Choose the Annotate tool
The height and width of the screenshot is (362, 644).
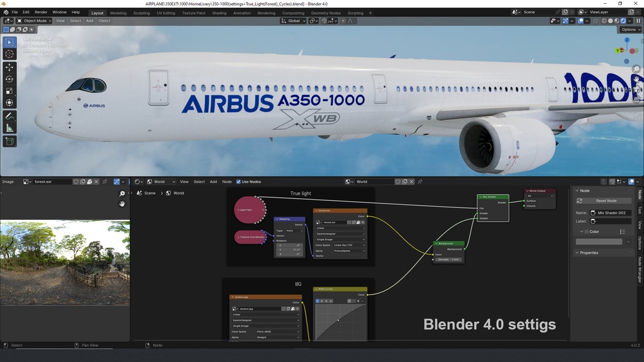click(9, 116)
